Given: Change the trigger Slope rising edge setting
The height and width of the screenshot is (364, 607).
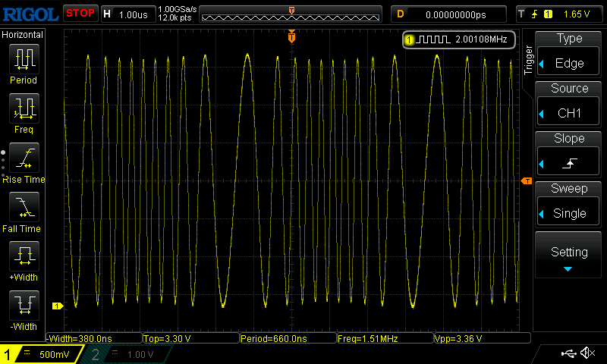Looking at the screenshot, I should (x=568, y=162).
